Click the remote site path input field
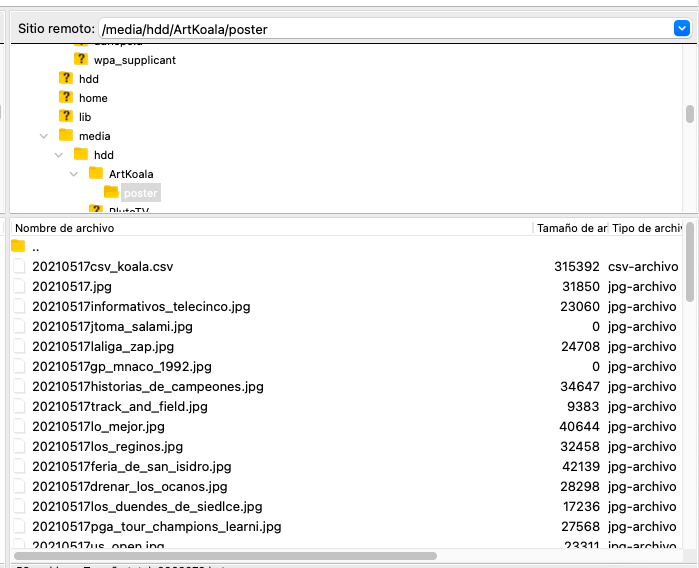The width and height of the screenshot is (699, 568). pos(380,29)
